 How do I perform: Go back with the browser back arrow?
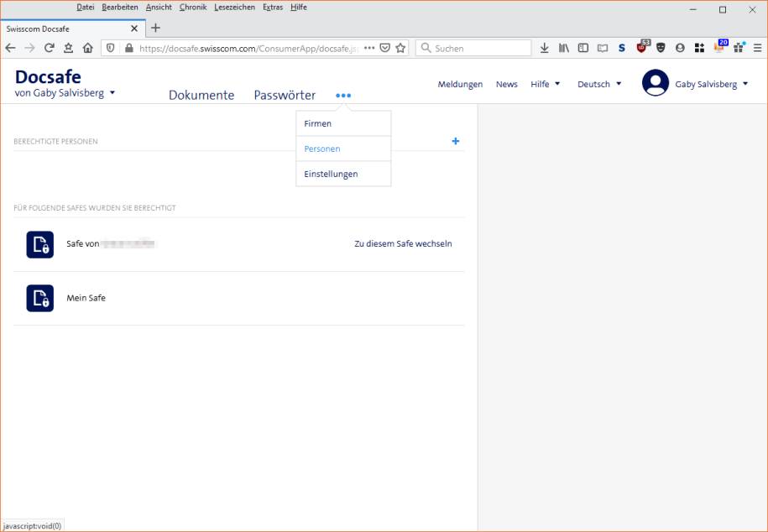coord(10,48)
